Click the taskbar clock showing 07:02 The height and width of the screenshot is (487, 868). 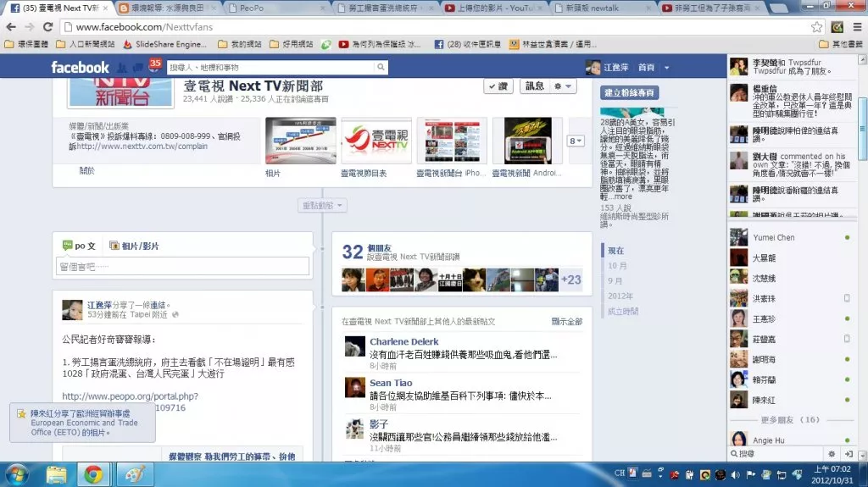click(x=832, y=475)
